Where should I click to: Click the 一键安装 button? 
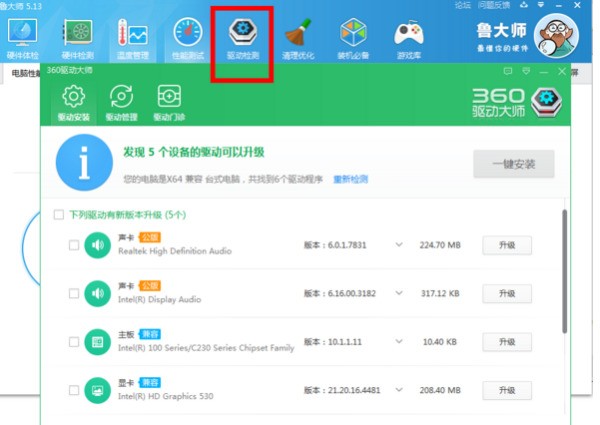click(513, 164)
